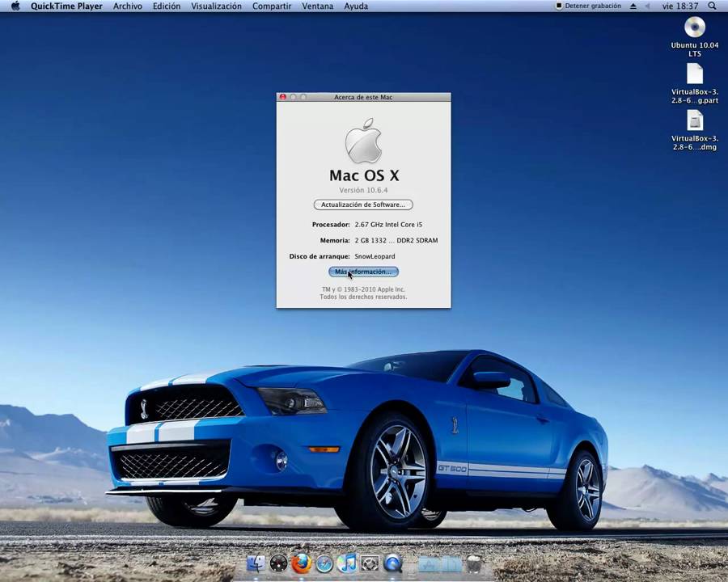This screenshot has width=728, height=582.
Task: Click QuickTime Player icon in the Dock
Action: click(393, 564)
